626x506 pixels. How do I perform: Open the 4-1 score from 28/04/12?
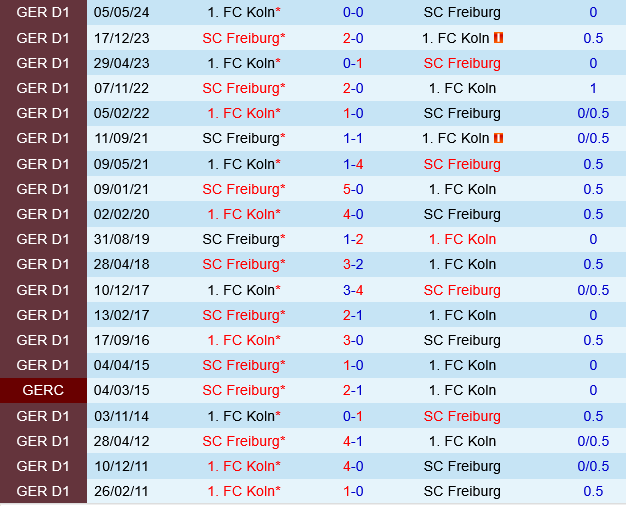click(353, 441)
